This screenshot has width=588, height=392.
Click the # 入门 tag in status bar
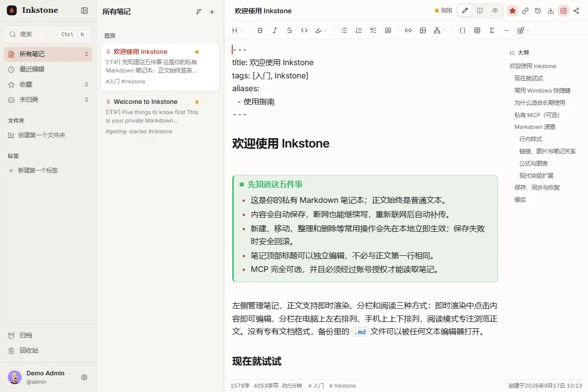click(x=316, y=386)
